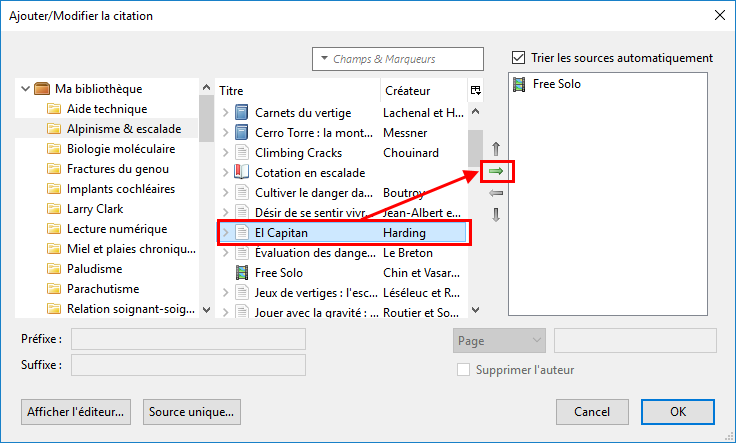Image resolution: width=736 pixels, height=443 pixels.
Task: Click the remove-from-citation left arrow
Action: pyautogui.click(x=496, y=193)
